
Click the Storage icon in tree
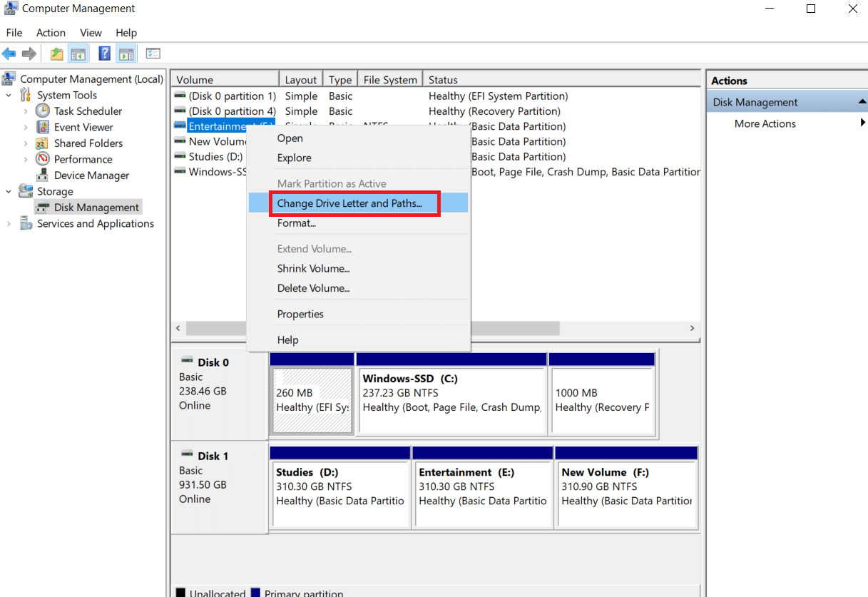click(26, 191)
